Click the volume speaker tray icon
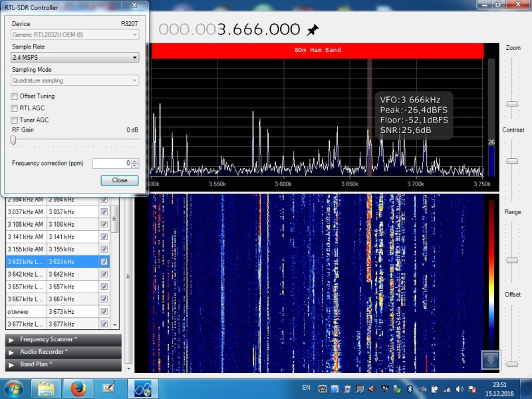 [x=460, y=389]
